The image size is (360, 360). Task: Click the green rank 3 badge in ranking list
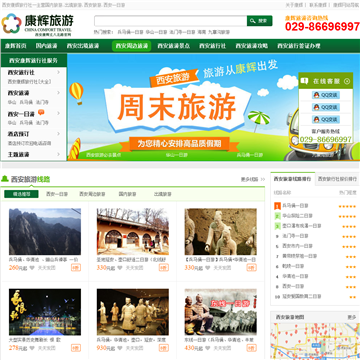click(x=277, y=226)
